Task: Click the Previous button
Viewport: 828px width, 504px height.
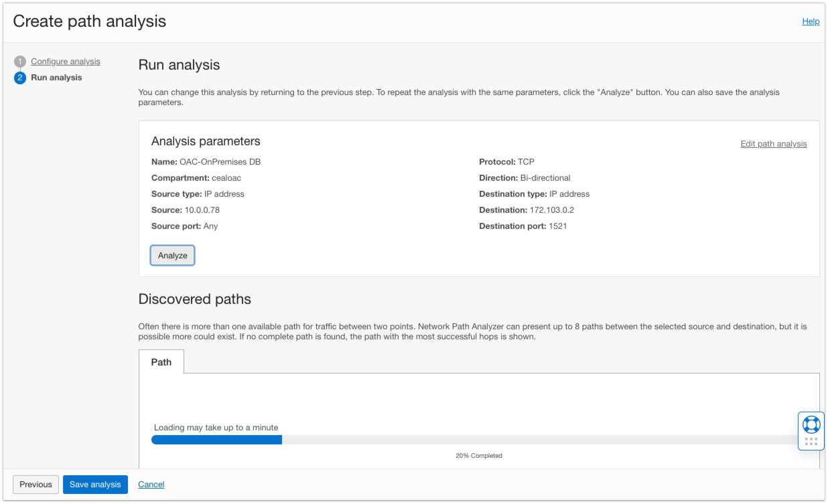Action: pos(36,485)
